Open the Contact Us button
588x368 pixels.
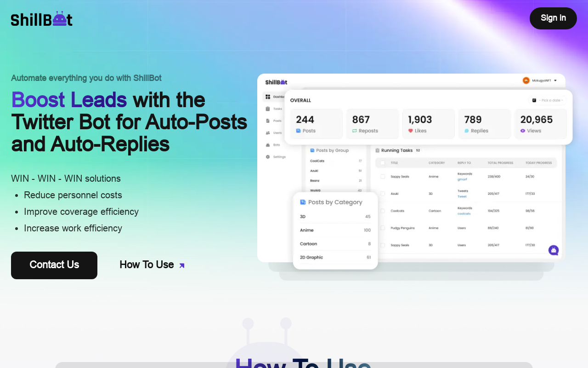54,265
